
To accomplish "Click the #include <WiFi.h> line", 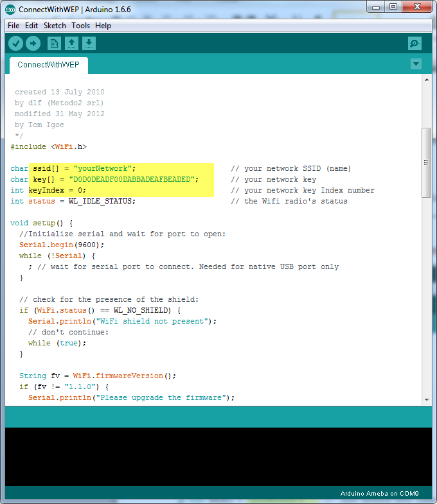I will [x=49, y=146].
